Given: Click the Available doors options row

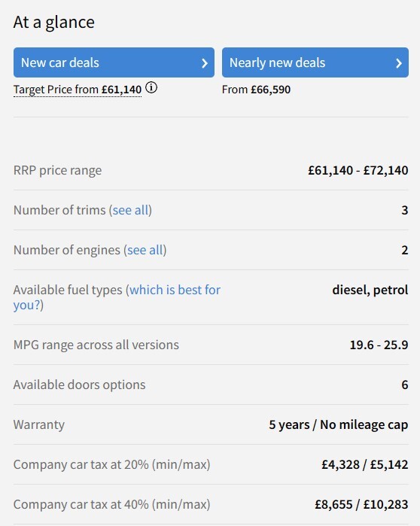Looking at the screenshot, I should 211,385.
